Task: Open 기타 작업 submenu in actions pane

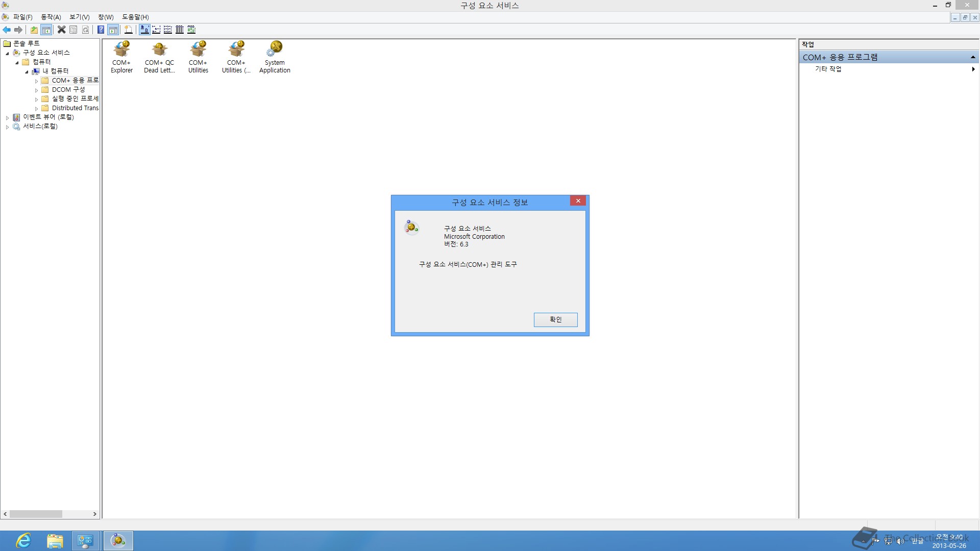Action: 888,69
